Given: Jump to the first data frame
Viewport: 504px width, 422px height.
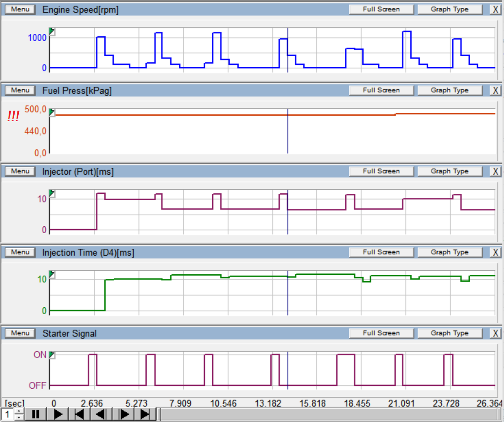Looking at the screenshot, I should click(80, 414).
